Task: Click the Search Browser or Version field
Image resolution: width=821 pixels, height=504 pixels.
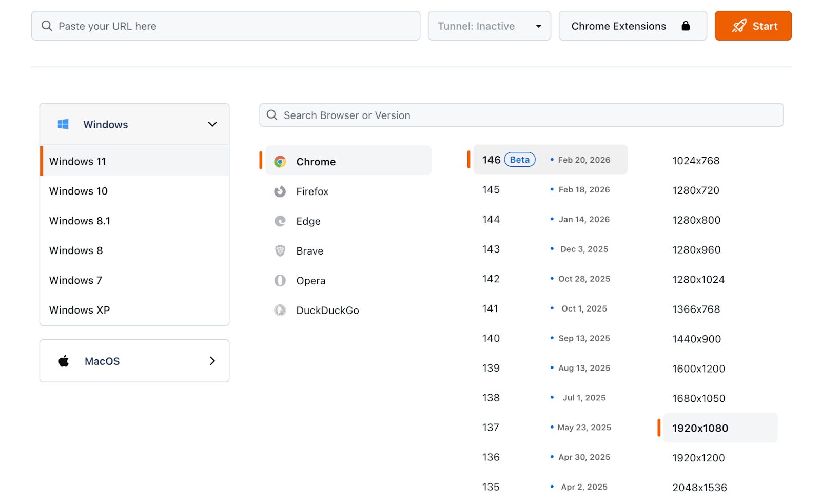Action: tap(521, 115)
